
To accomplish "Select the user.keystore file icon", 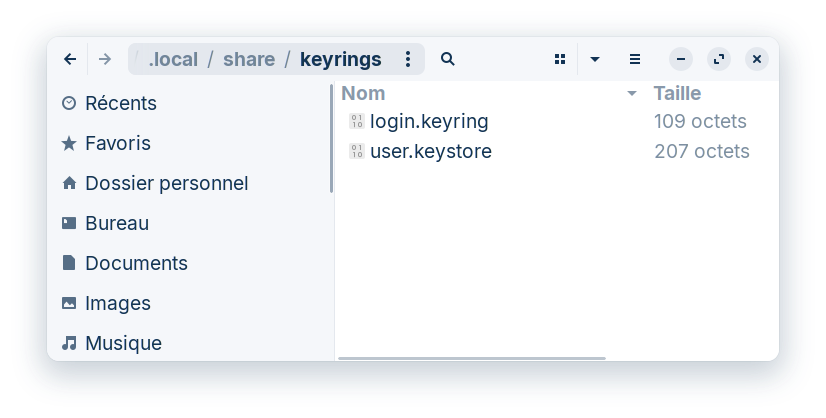I will (x=357, y=152).
